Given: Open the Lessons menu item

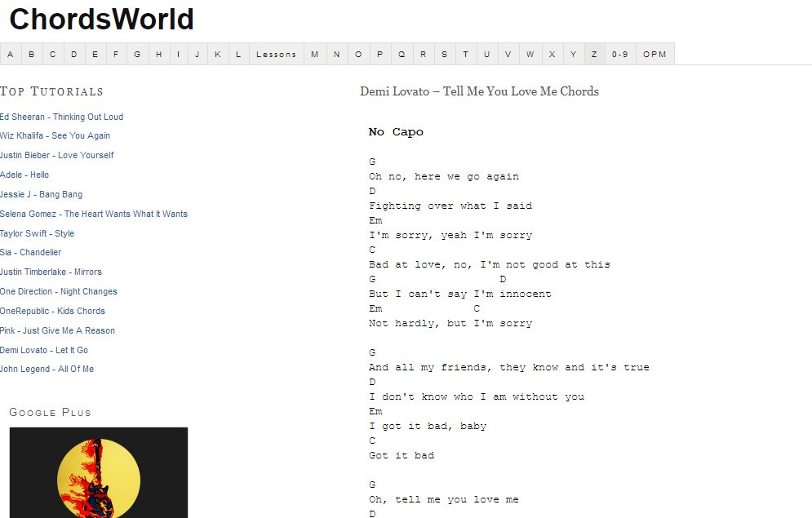Looking at the screenshot, I should pyautogui.click(x=277, y=54).
